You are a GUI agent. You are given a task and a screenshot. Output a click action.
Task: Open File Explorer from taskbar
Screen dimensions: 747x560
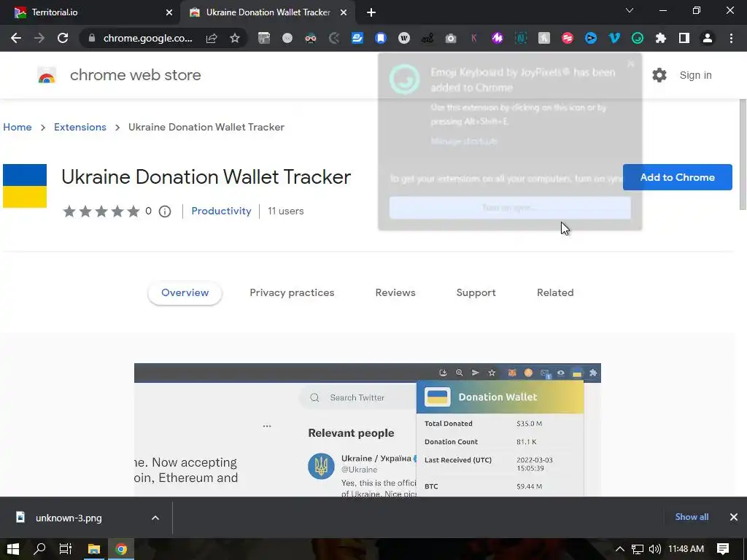point(94,549)
